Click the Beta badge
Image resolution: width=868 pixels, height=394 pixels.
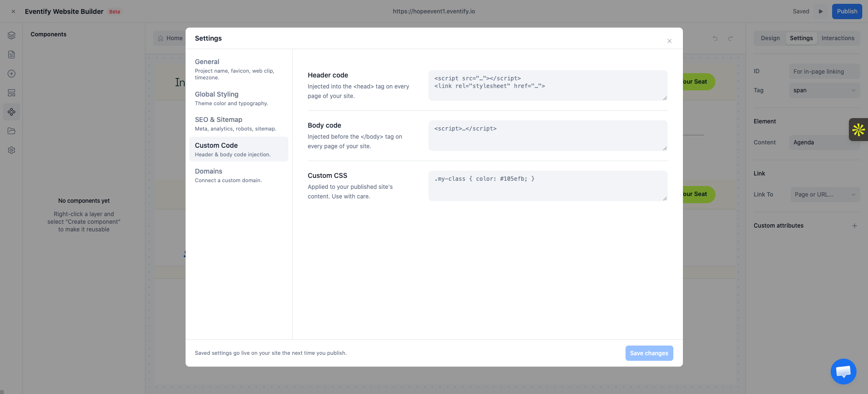click(x=115, y=11)
